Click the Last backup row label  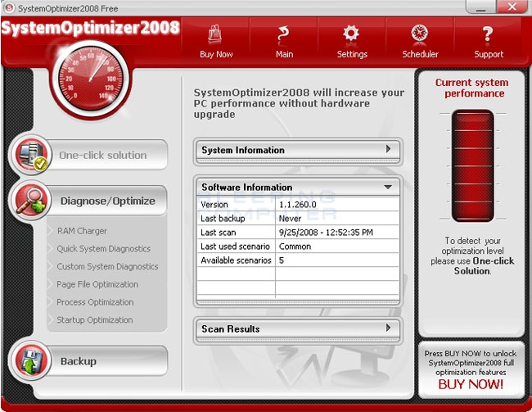point(223,219)
